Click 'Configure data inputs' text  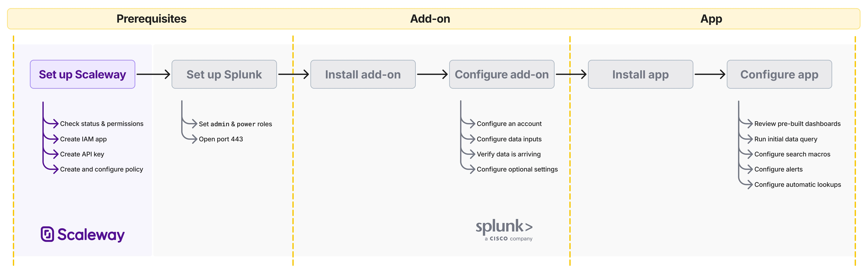click(x=509, y=139)
